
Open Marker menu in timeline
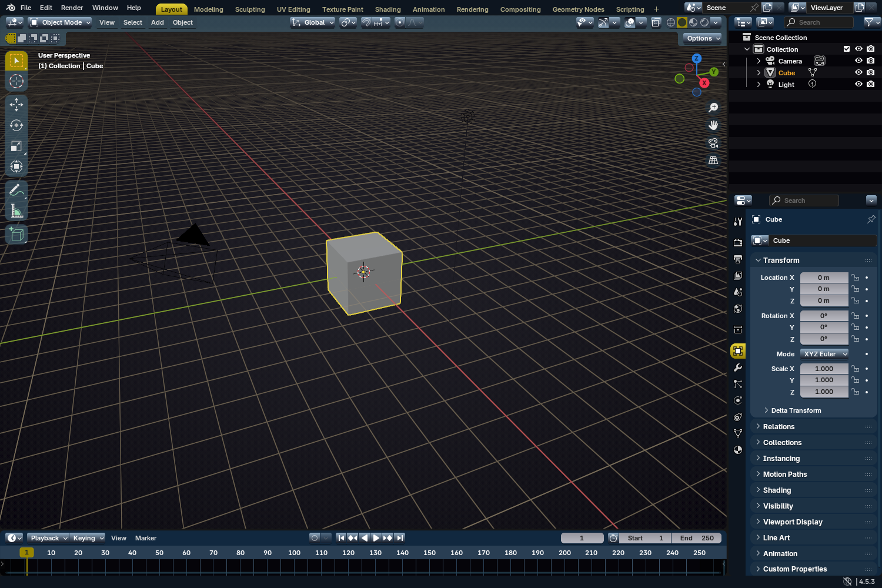[x=146, y=538]
